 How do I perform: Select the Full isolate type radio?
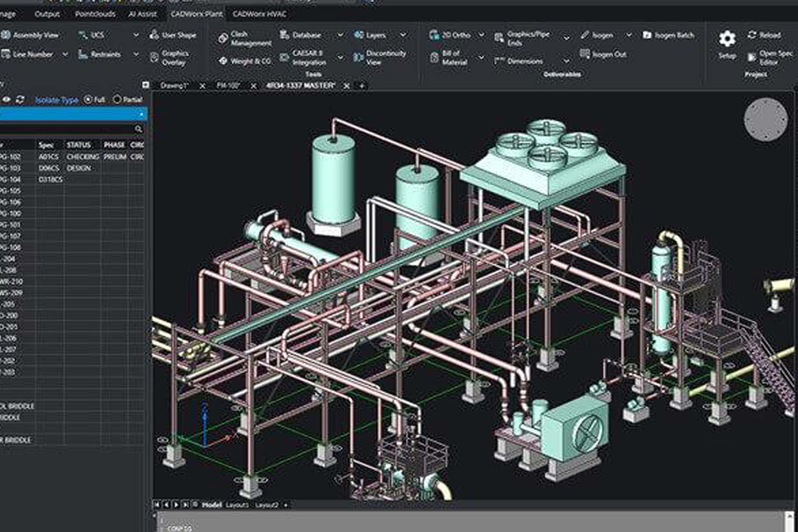coord(88,99)
